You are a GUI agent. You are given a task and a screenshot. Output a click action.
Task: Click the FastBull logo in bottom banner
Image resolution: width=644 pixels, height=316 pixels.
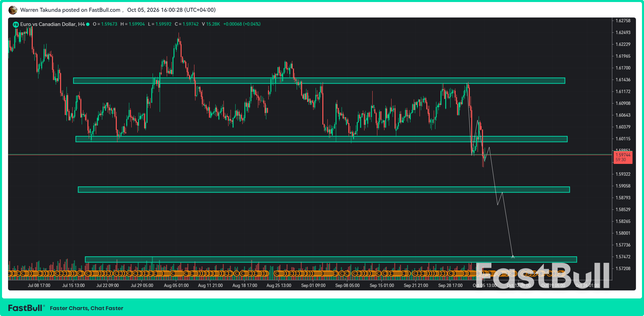click(26, 308)
